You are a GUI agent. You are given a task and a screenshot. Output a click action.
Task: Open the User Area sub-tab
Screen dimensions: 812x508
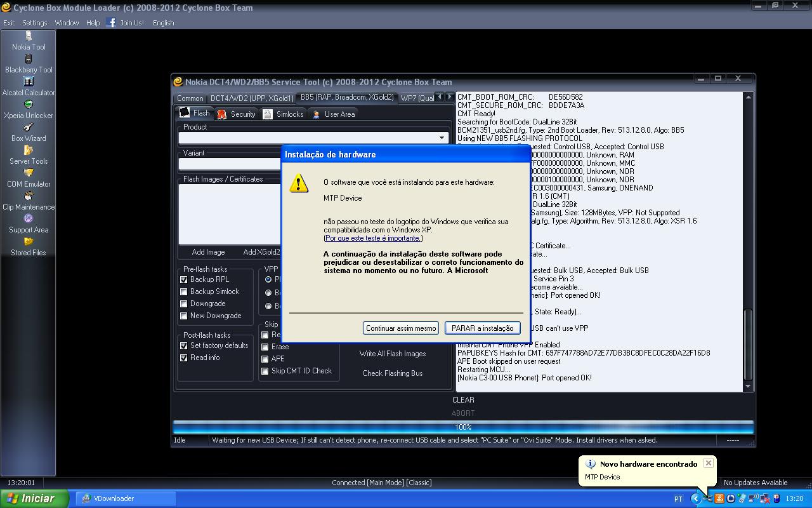(334, 114)
